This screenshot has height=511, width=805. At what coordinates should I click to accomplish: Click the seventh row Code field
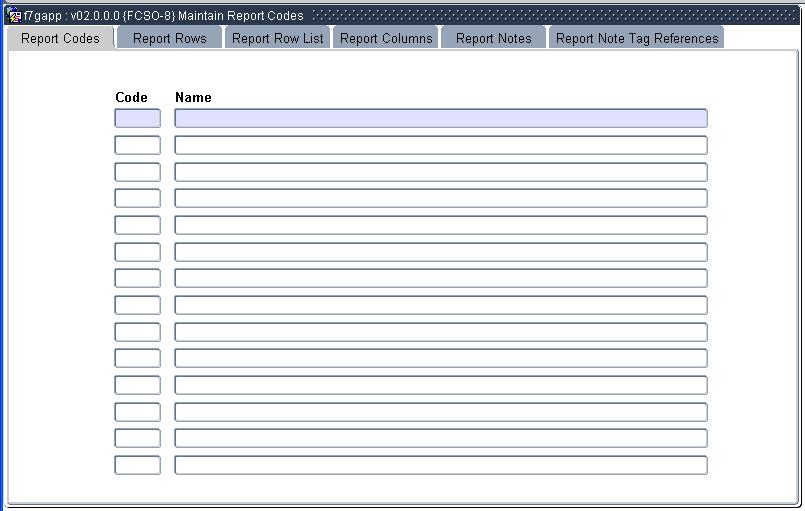[137, 278]
